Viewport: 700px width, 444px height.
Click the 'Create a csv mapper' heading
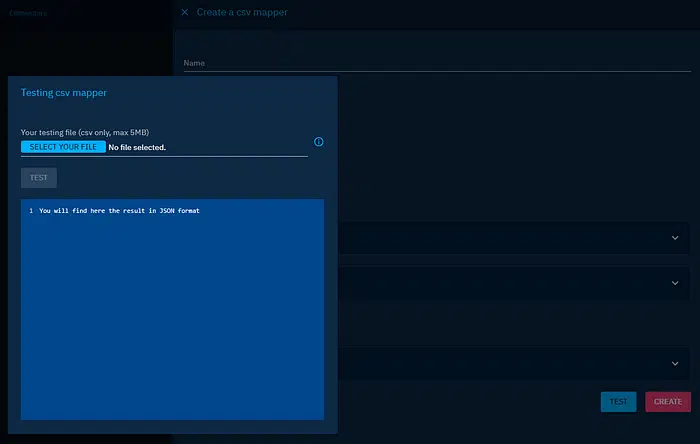point(241,12)
